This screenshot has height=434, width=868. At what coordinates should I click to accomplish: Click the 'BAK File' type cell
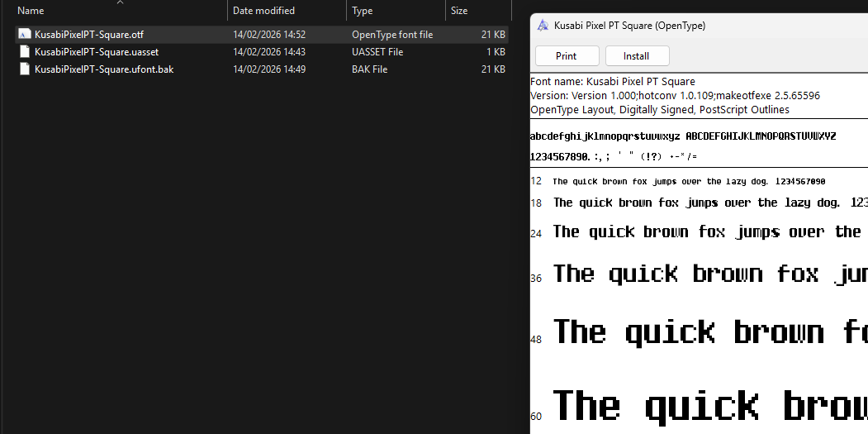tap(370, 69)
